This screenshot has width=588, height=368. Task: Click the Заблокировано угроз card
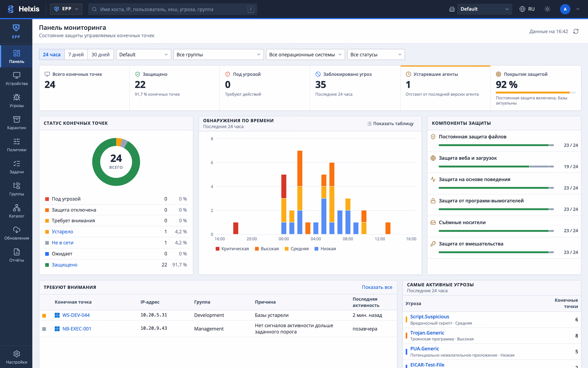(x=355, y=88)
